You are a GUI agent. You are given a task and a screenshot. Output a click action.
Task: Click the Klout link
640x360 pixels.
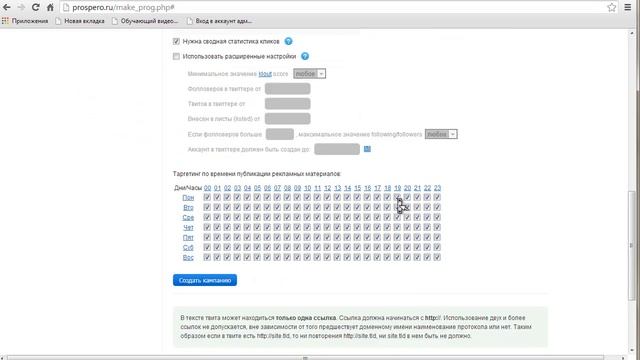[265, 74]
